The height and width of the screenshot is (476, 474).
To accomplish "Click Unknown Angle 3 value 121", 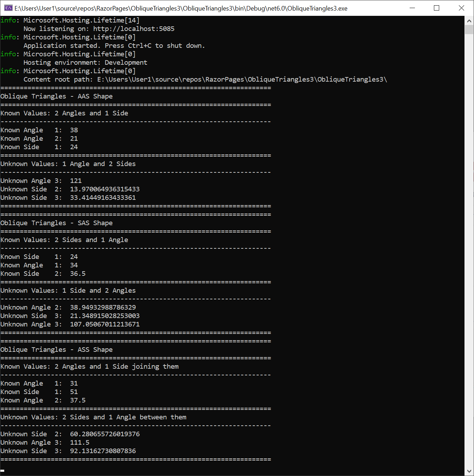I will (x=76, y=181).
